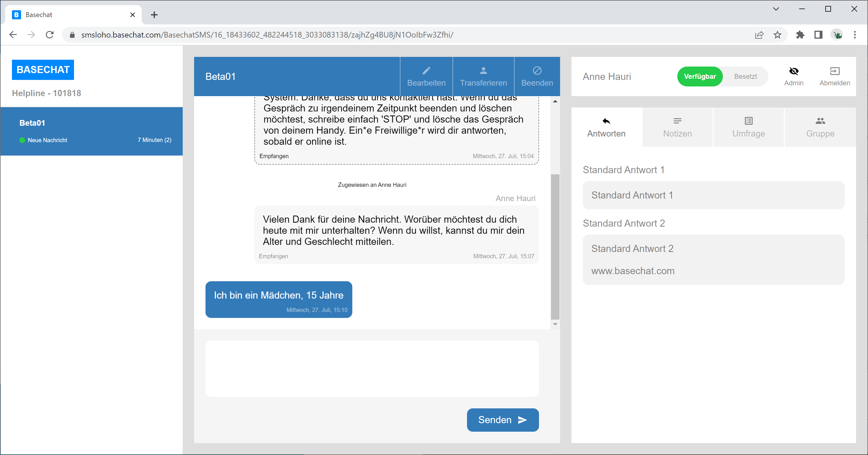
Task: Toggle Admin visibility eye icon
Action: tap(793, 71)
